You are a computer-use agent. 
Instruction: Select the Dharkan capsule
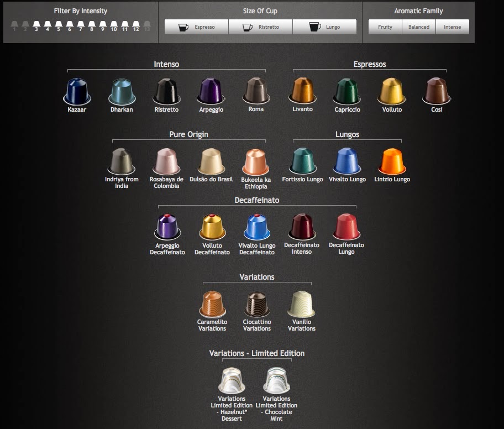point(122,91)
